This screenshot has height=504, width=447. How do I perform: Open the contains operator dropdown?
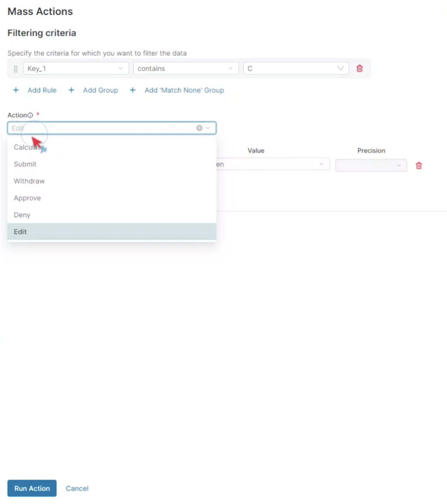click(186, 68)
